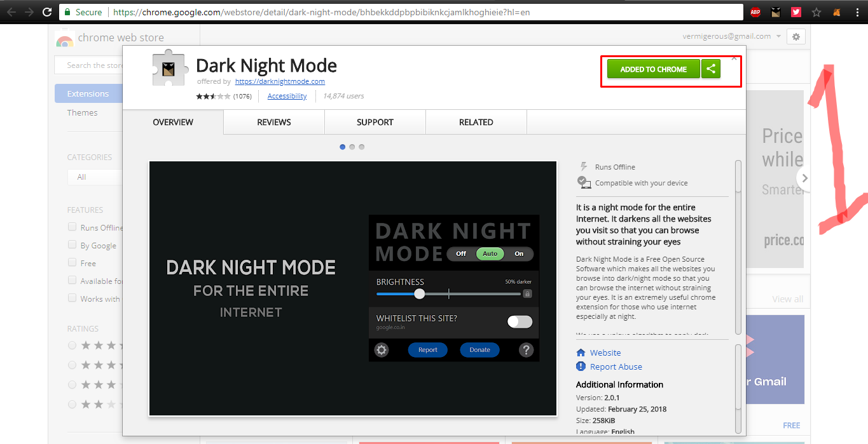The image size is (868, 444).
Task: Open the darknightmode.com link
Action: (x=280, y=81)
